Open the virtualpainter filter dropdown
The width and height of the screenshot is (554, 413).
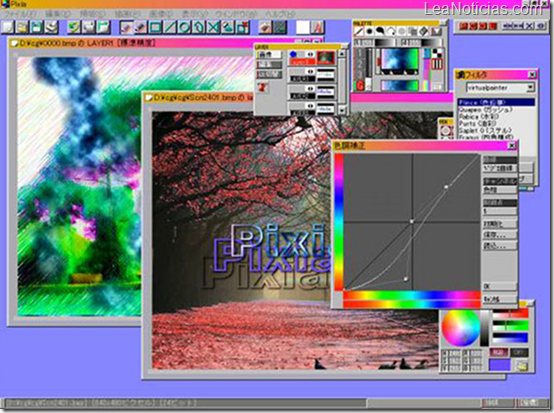[530, 87]
